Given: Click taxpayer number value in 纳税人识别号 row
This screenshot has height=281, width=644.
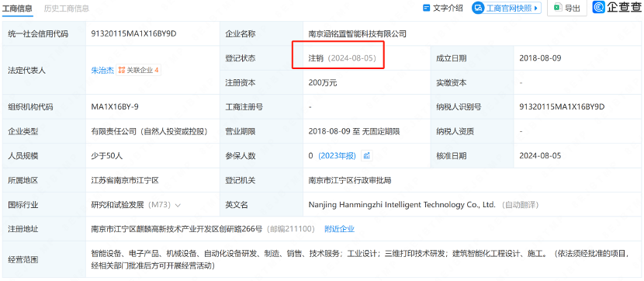Looking at the screenshot, I should click(x=562, y=107).
